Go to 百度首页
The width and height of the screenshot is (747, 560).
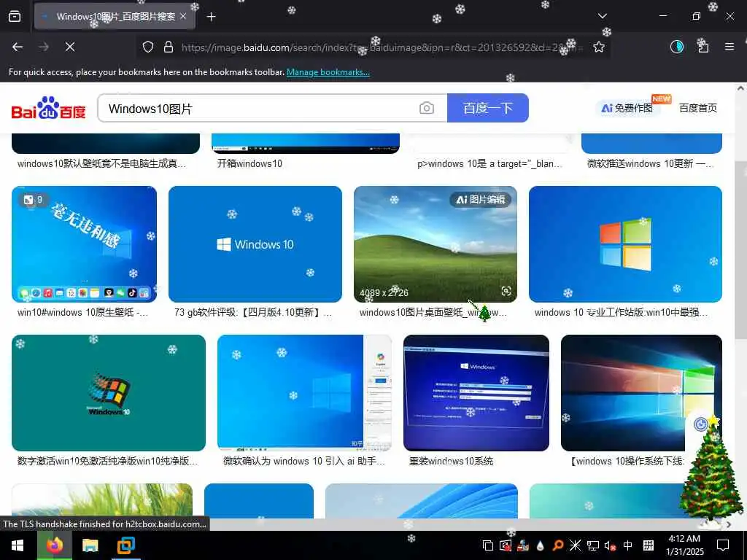(698, 108)
